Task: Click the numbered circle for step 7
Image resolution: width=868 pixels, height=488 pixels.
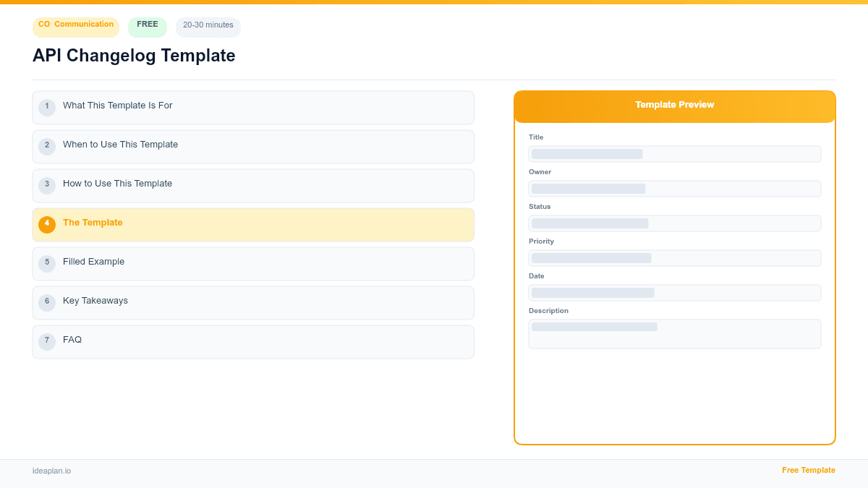Action: tap(47, 341)
